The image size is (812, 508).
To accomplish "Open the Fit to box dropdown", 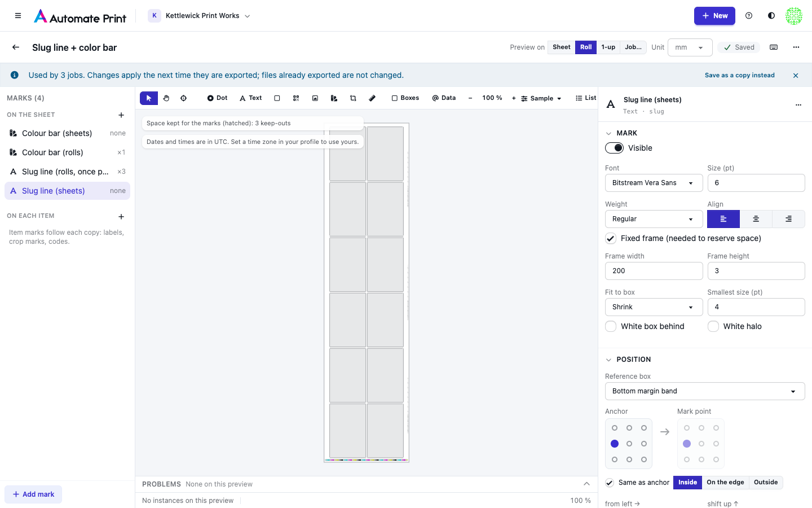I will coord(654,307).
